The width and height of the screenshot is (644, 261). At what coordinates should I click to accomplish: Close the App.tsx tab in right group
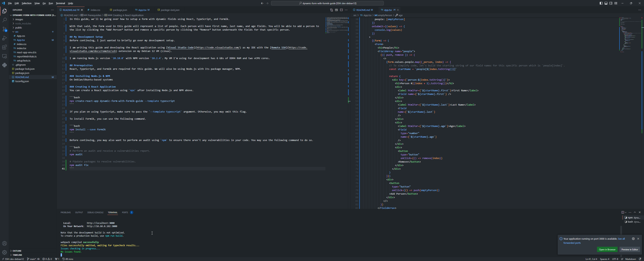[x=398, y=10]
